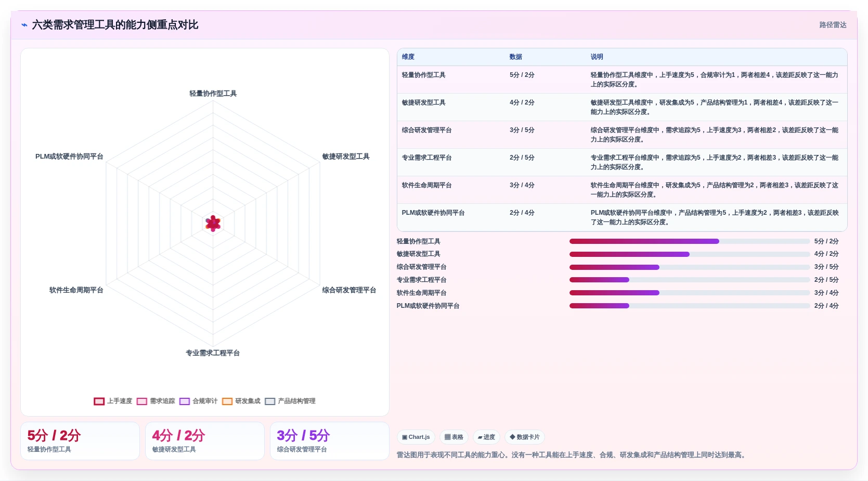The width and height of the screenshot is (868, 481).
Task: Select the 数据卡片 chip
Action: [x=525, y=437]
